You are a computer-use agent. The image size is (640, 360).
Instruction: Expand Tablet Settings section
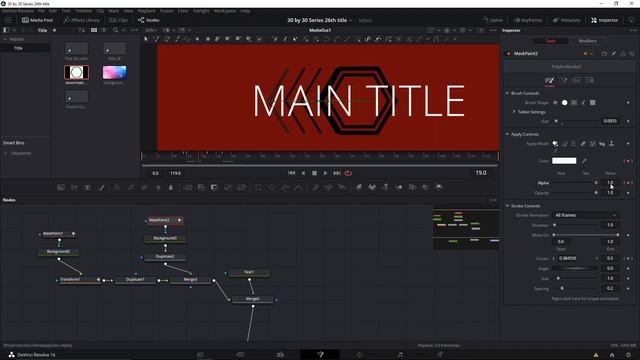514,111
